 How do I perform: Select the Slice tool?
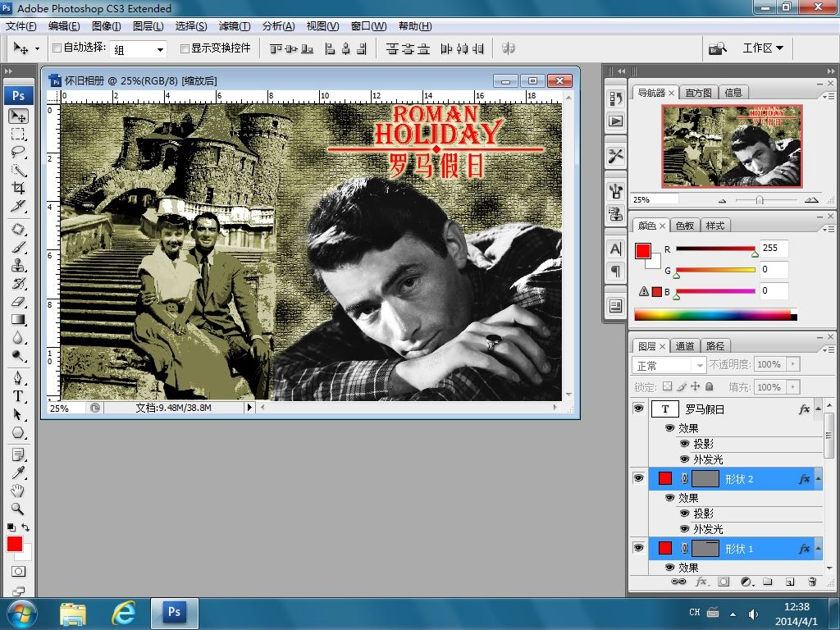click(x=19, y=206)
